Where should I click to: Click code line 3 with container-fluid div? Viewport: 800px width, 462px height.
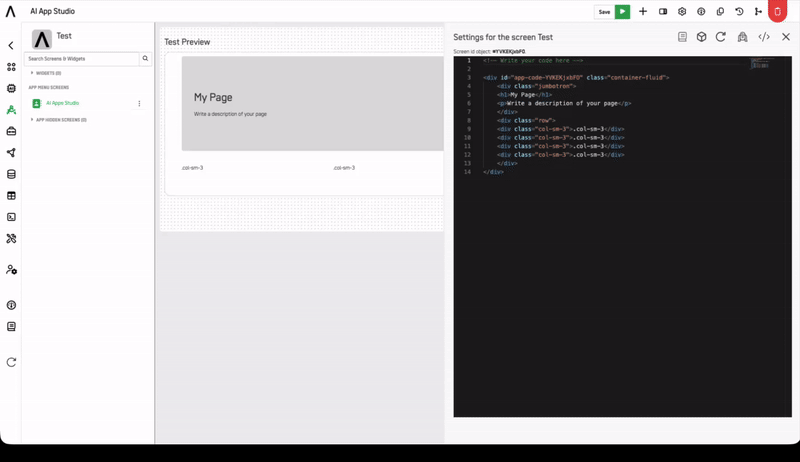(576, 78)
